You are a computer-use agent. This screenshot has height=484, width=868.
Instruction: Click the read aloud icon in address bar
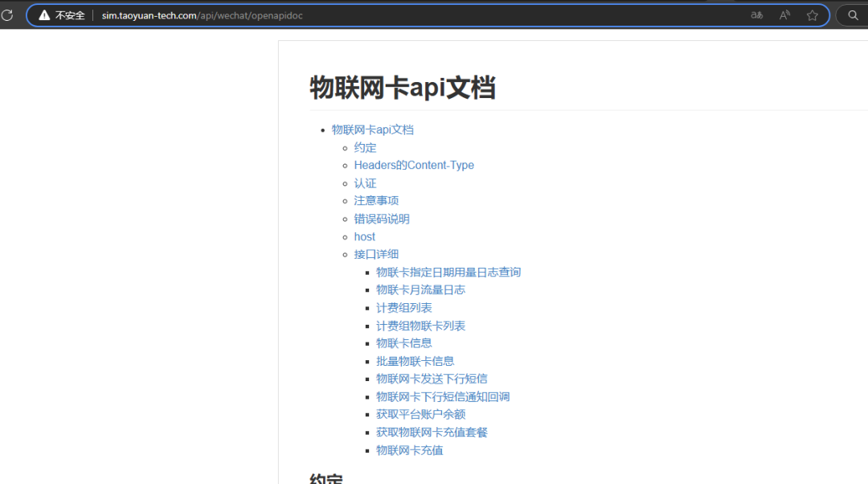pyautogui.click(x=784, y=15)
